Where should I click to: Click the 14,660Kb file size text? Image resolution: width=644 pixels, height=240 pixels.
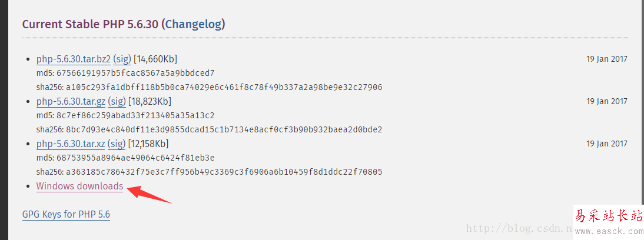[x=155, y=59]
